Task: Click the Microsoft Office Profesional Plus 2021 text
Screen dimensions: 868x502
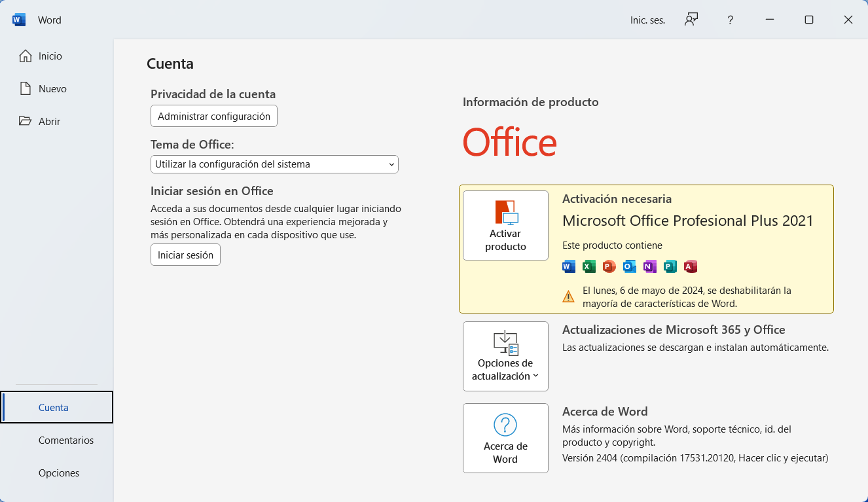Action: click(x=688, y=221)
